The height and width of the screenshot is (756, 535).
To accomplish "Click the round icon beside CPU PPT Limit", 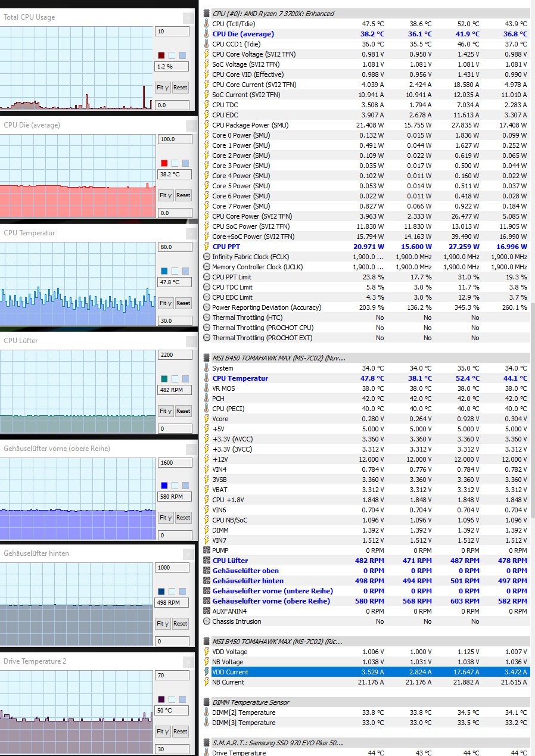I will 207,277.
